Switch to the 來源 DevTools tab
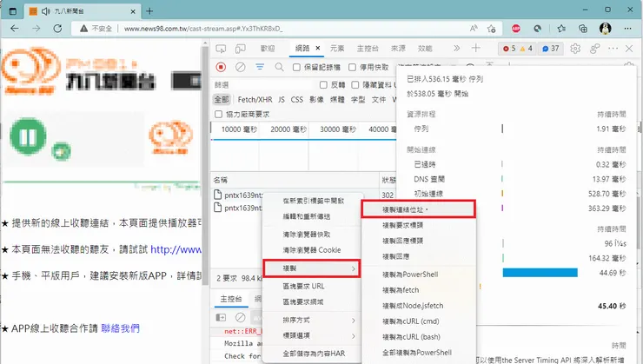This screenshot has height=364, width=643. click(x=398, y=49)
